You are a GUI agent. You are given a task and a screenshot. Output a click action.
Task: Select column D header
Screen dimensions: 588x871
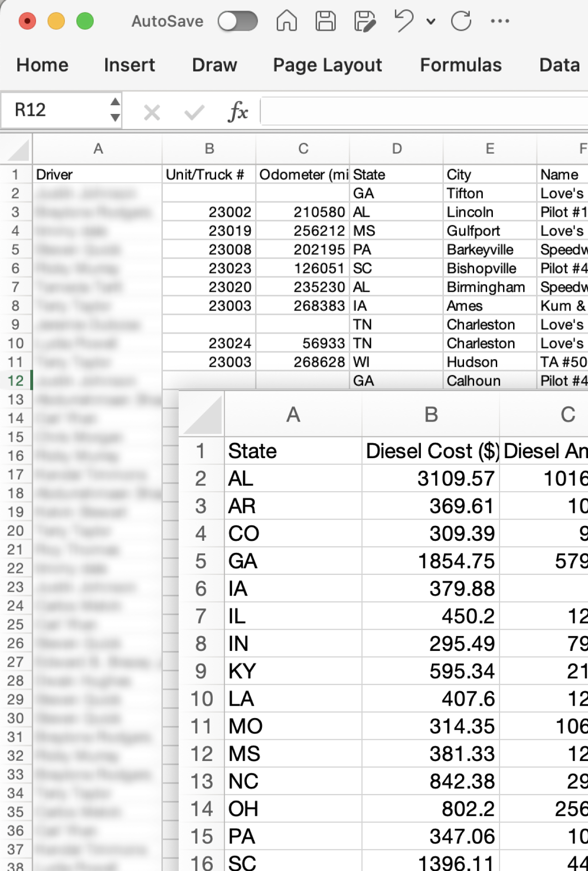pos(396,149)
